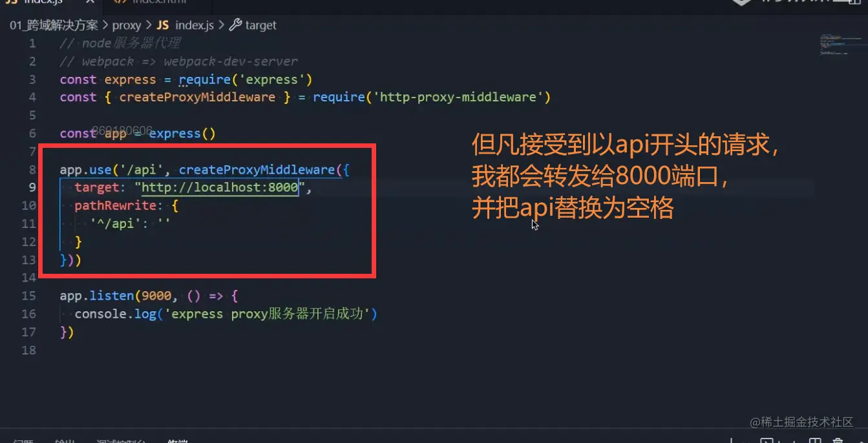Click the express() call on line 6
The width and height of the screenshot is (868, 443).
pyautogui.click(x=182, y=134)
